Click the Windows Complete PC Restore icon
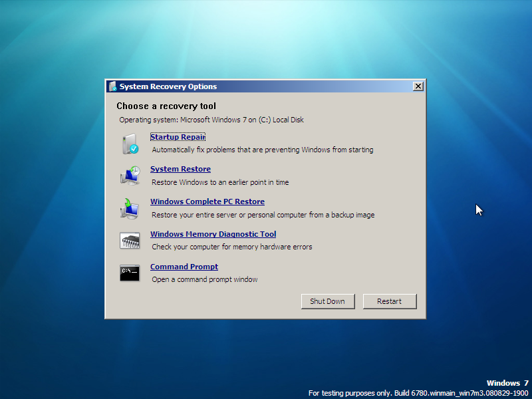Screen dimensions: 532x399 pyautogui.click(x=130, y=208)
